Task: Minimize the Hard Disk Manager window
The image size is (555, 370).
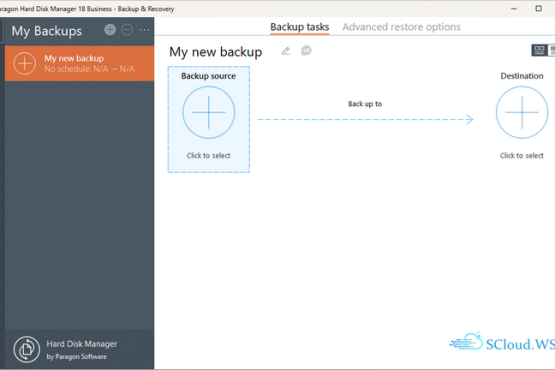Action: tap(514, 8)
